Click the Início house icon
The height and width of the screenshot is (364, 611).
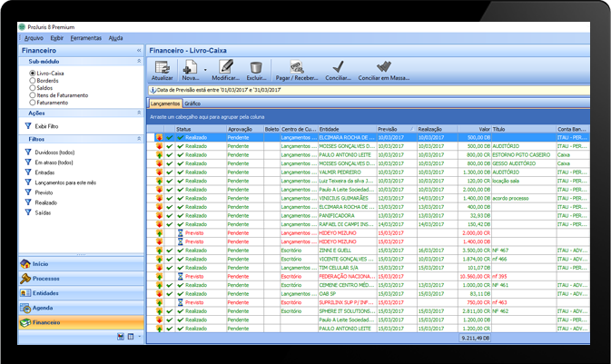25,264
